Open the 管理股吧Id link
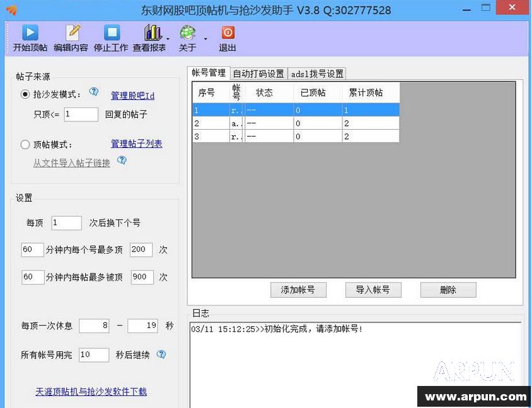The image size is (532, 408). [132, 95]
